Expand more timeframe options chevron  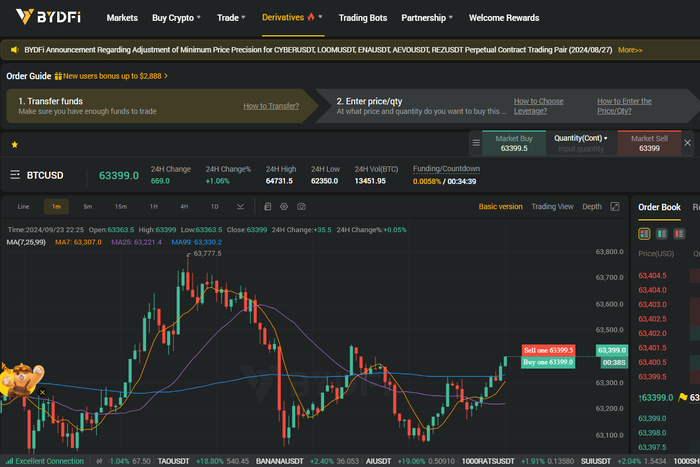pyautogui.click(x=240, y=207)
